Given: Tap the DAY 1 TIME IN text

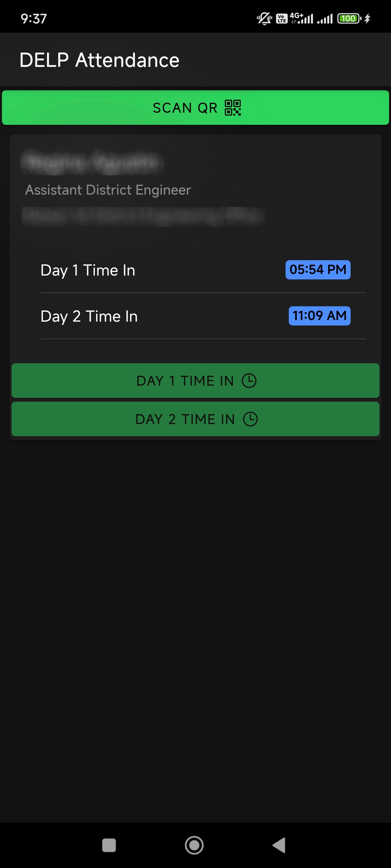Looking at the screenshot, I should point(185,381).
